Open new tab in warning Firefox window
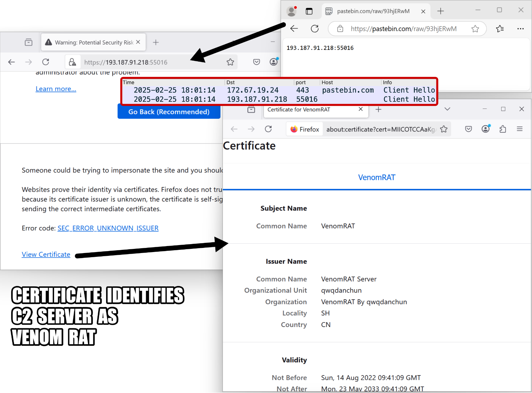The image size is (532, 393). point(156,42)
